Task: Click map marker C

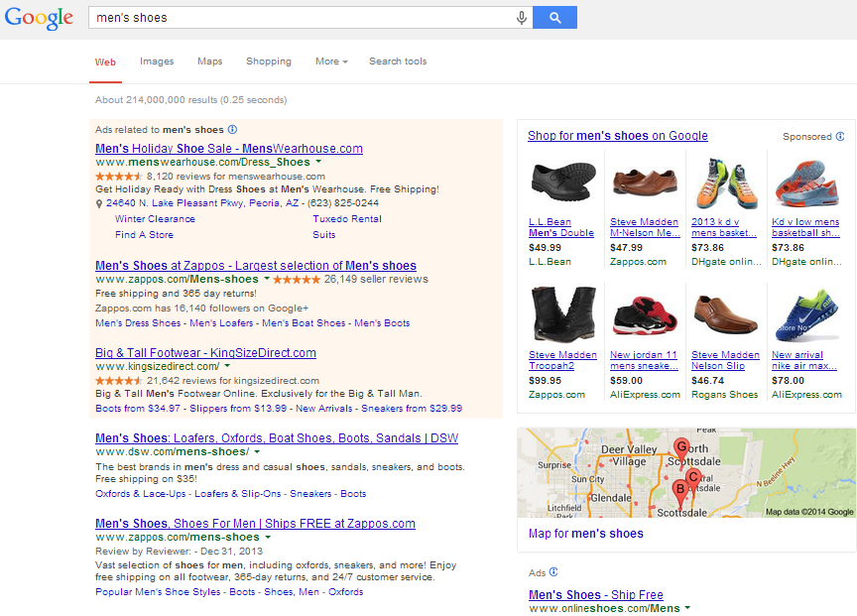Action: pos(693,479)
